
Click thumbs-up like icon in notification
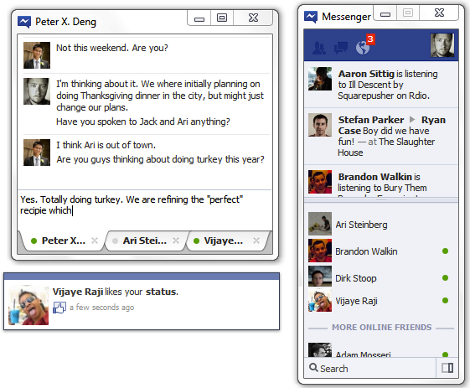(59, 307)
